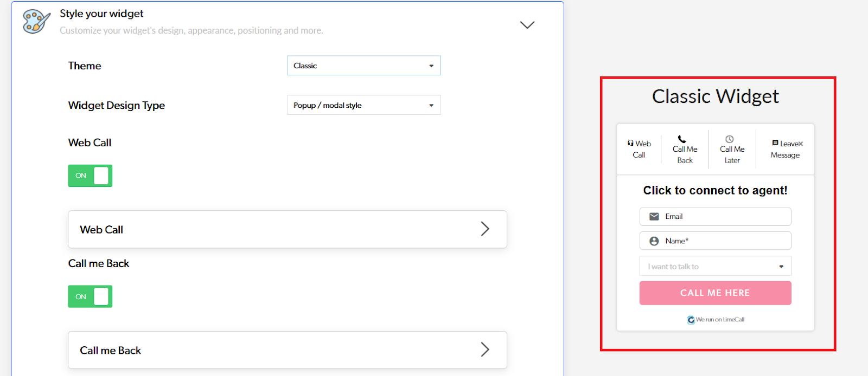Collapse the Style your widget section chevron
The height and width of the screenshot is (376, 868).
coord(527,25)
